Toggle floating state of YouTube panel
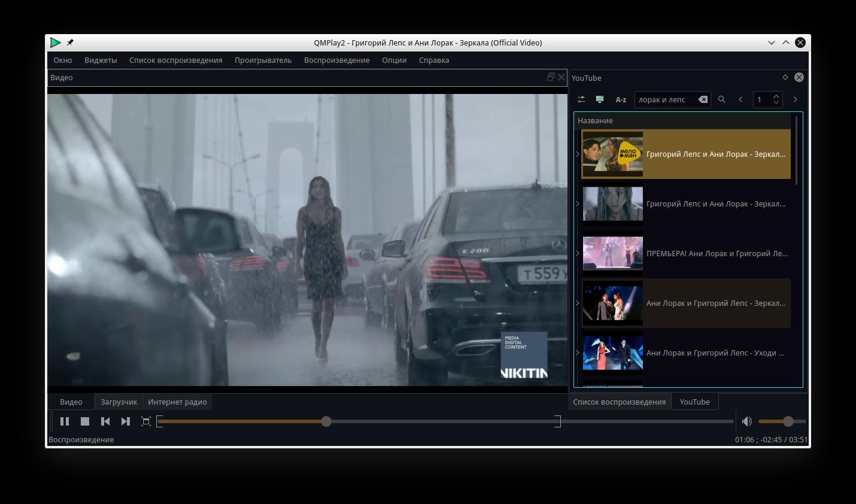Viewport: 856px width, 504px height. pyautogui.click(x=785, y=77)
